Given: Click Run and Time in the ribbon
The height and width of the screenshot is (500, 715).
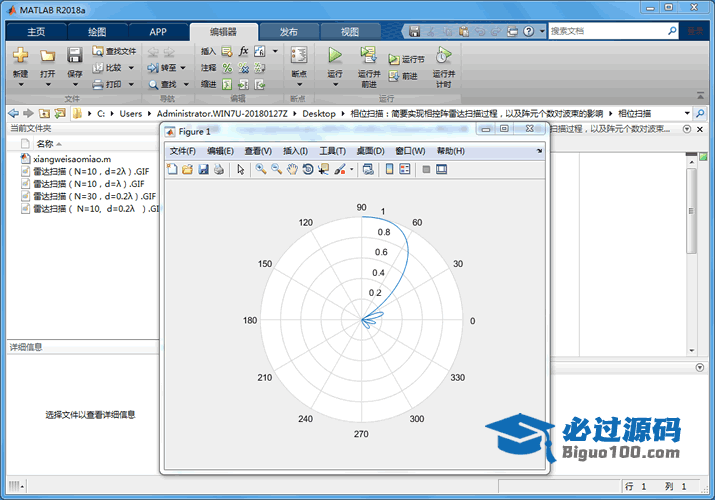Looking at the screenshot, I should 443,55.
